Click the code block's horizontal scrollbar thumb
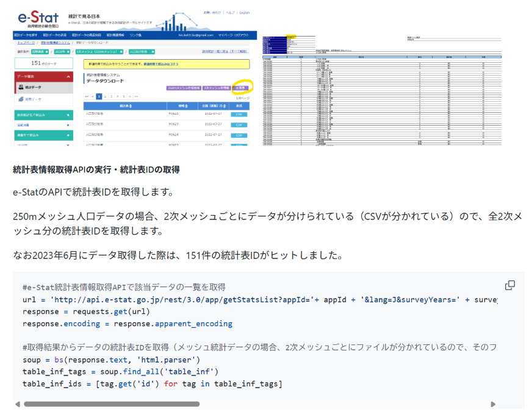The height and width of the screenshot is (412, 532). tap(112, 404)
